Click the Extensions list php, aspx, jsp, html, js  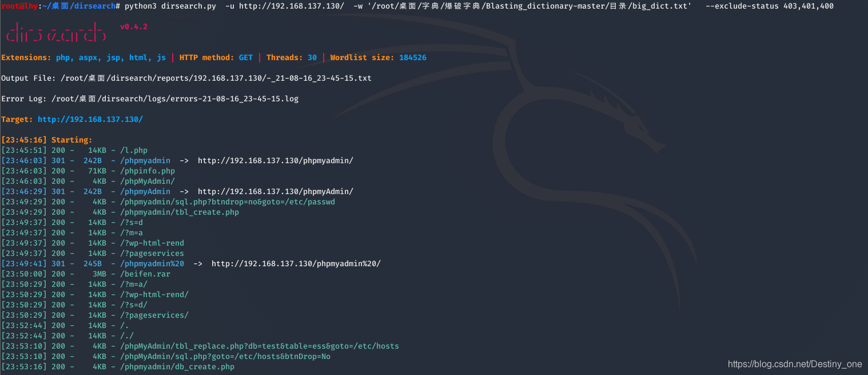(111, 57)
